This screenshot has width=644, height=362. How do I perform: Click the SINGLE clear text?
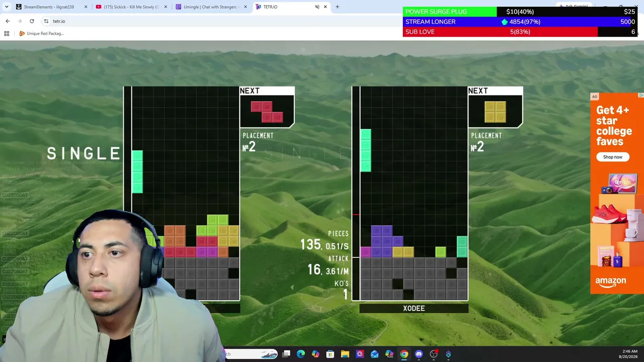(84, 153)
